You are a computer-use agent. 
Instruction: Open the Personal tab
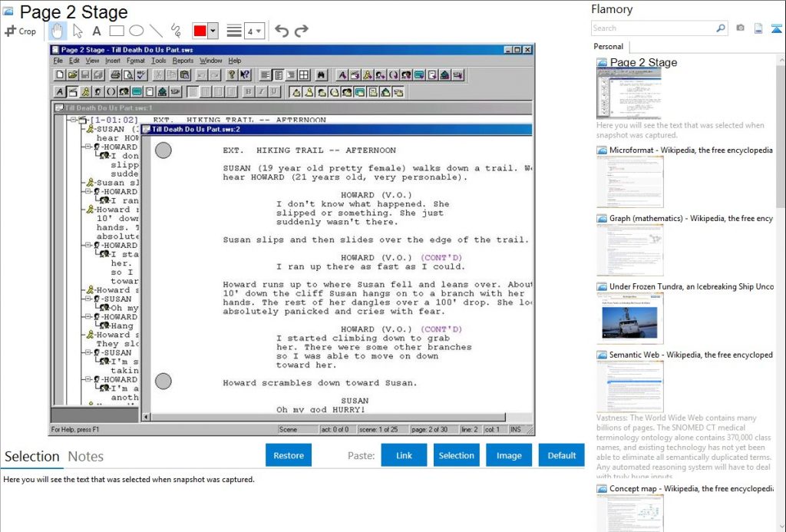(x=609, y=47)
